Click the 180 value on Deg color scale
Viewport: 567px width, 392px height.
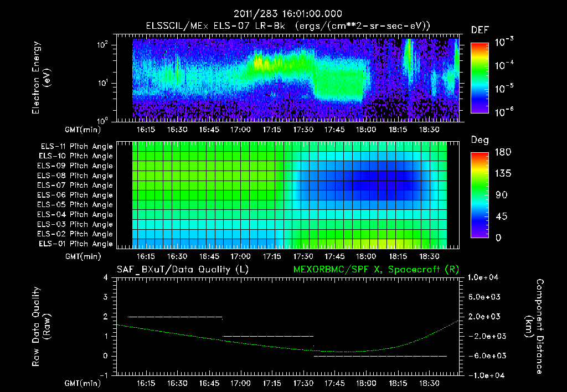[503, 152]
